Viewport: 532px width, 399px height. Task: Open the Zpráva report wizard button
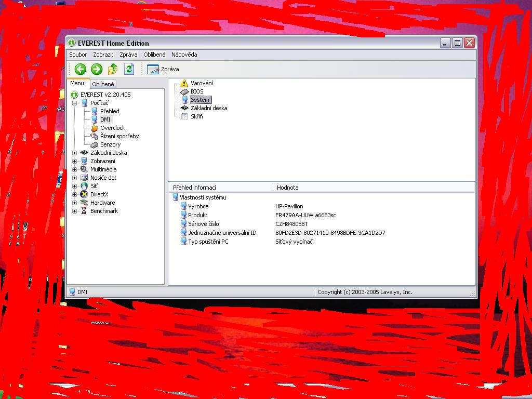click(x=163, y=69)
